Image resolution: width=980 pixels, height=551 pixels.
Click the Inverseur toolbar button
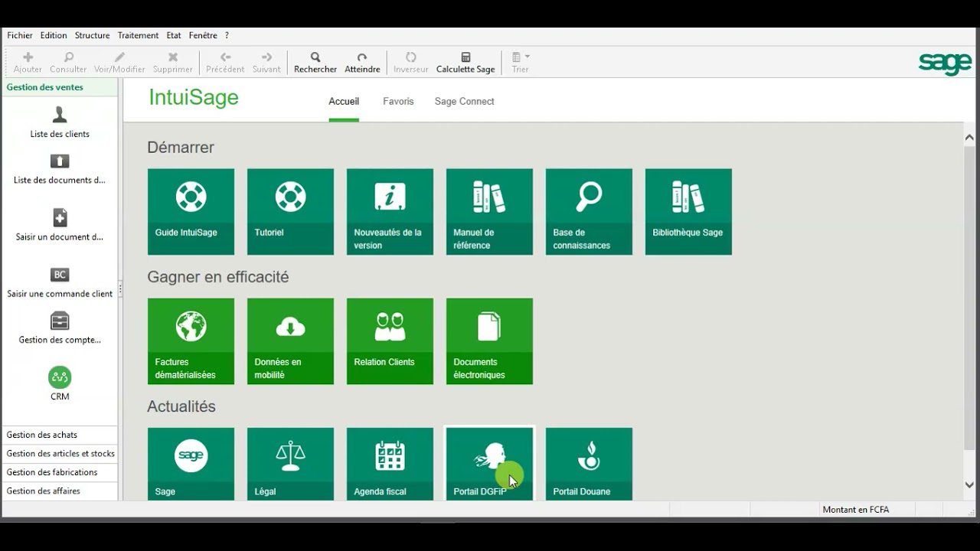pos(410,63)
